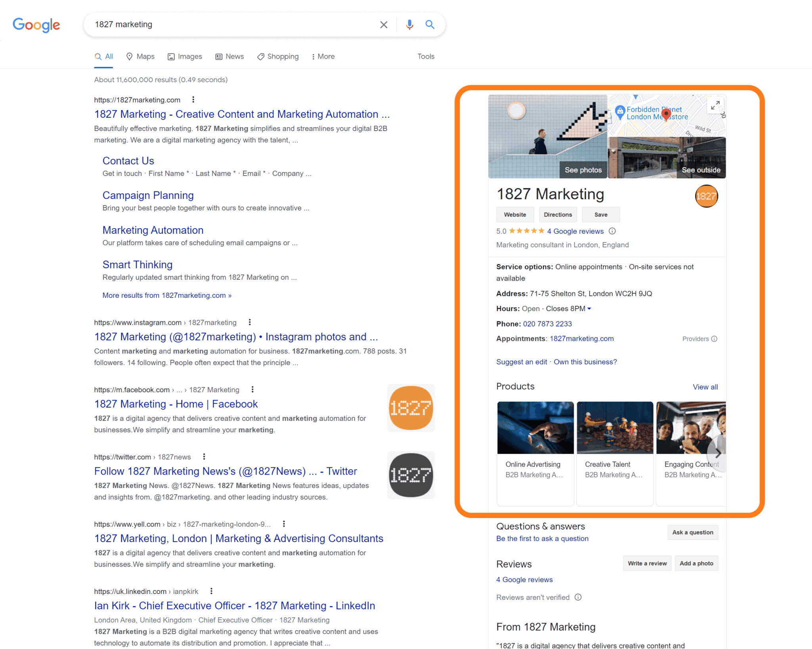Open the three-dot menu on the LinkedIn result
812x649 pixels.
pos(211,591)
